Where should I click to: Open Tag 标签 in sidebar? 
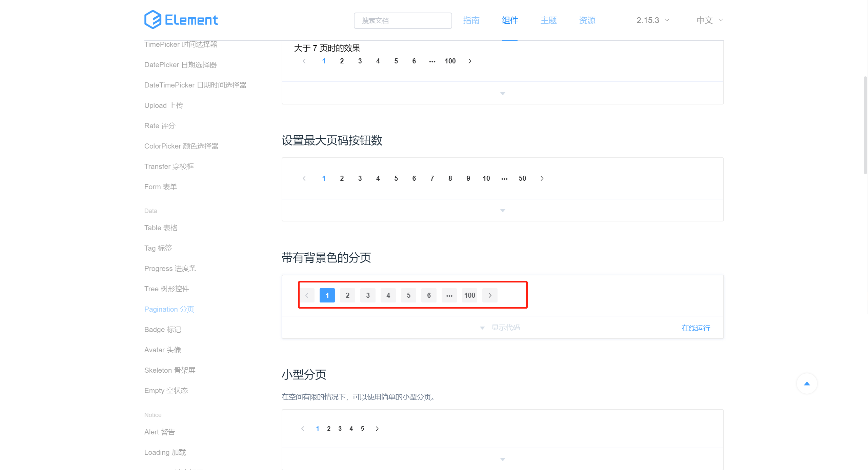click(158, 248)
